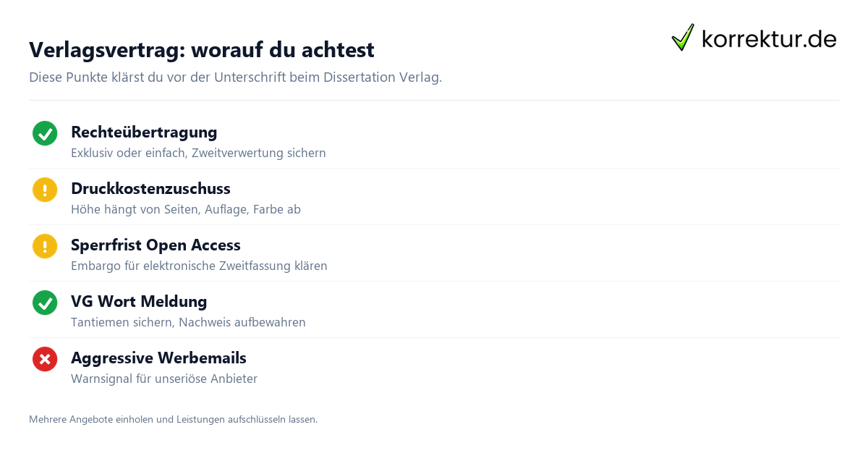This screenshot has width=868, height=456.
Task: Select the Sperrfrist Open Access heading
Action: [x=156, y=245]
